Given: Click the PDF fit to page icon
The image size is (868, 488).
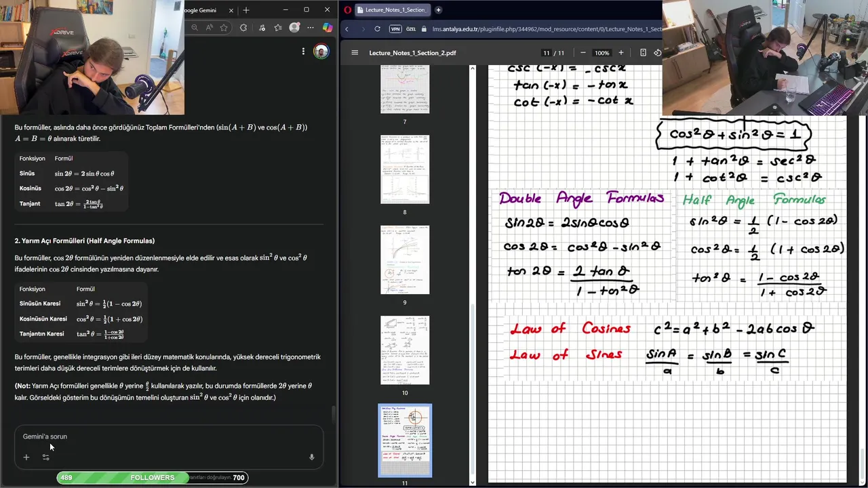Looking at the screenshot, I should [643, 53].
